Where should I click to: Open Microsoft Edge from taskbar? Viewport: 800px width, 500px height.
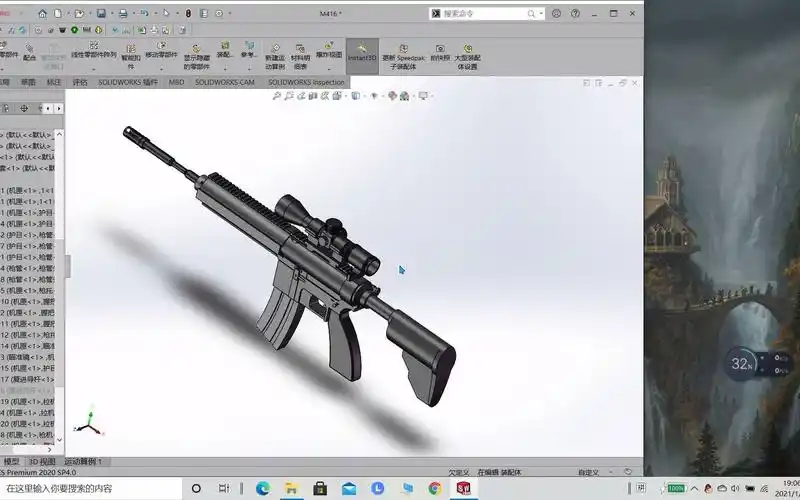click(x=263, y=488)
